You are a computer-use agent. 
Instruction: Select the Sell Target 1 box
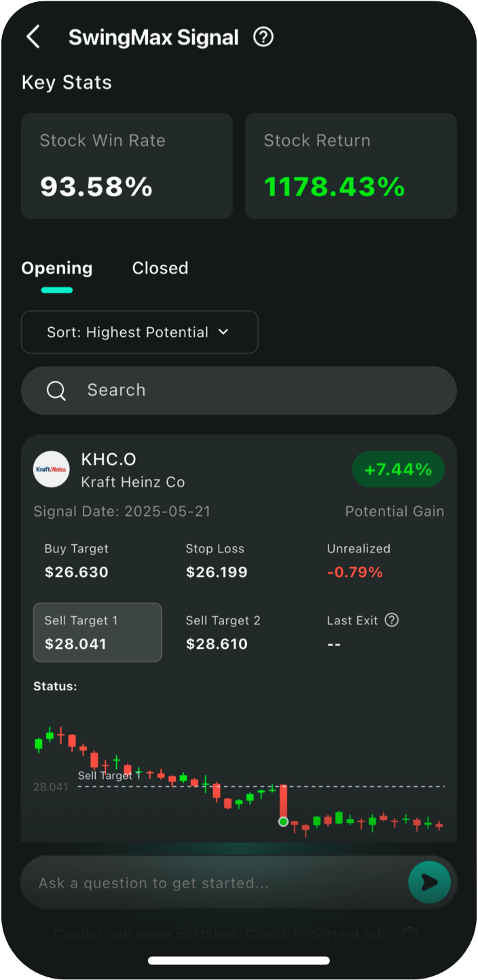coord(98,632)
